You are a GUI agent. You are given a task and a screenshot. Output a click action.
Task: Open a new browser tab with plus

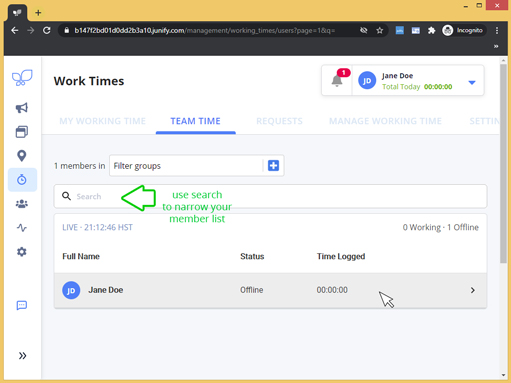coord(38,13)
